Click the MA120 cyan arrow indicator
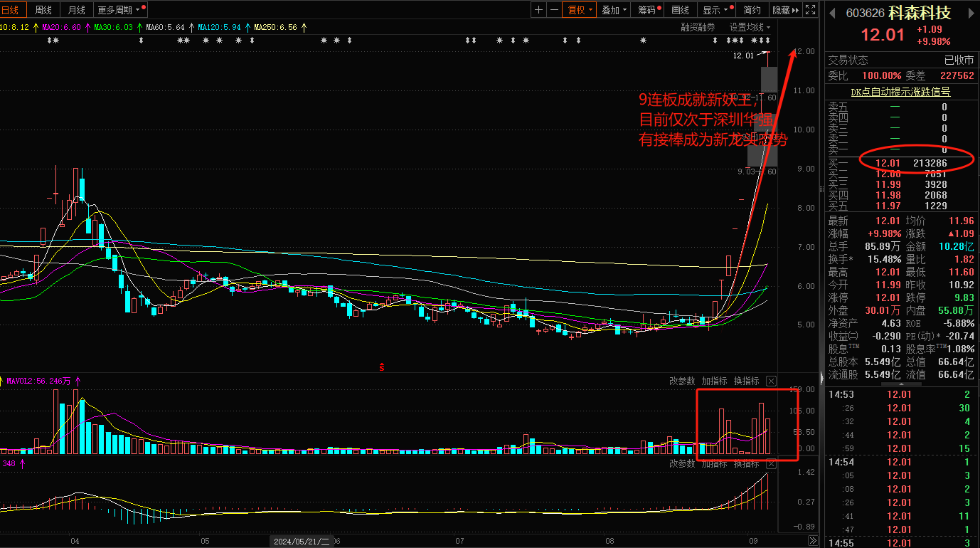 pos(247,27)
